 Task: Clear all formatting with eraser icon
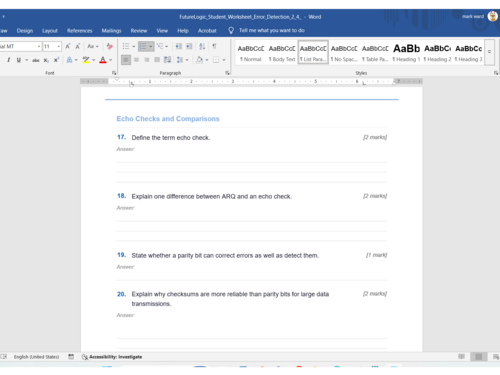[x=109, y=46]
